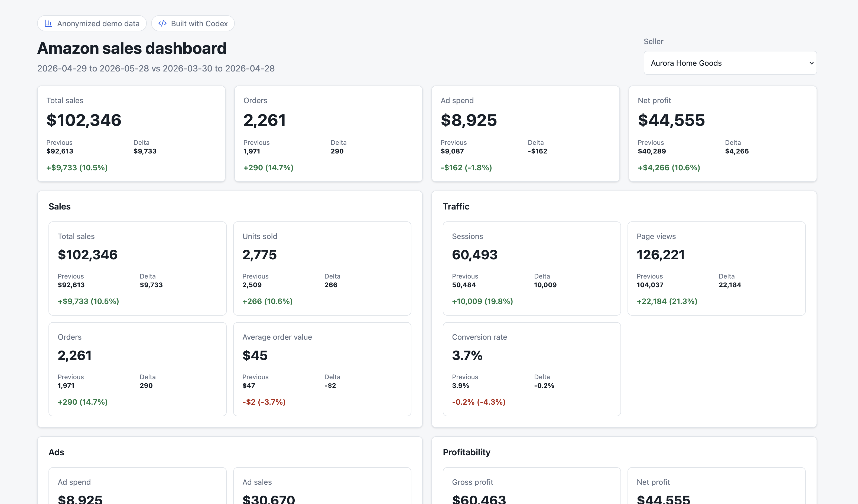Click the "+22,184 (21.3%)" page views change
The image size is (858, 504).
[667, 301]
